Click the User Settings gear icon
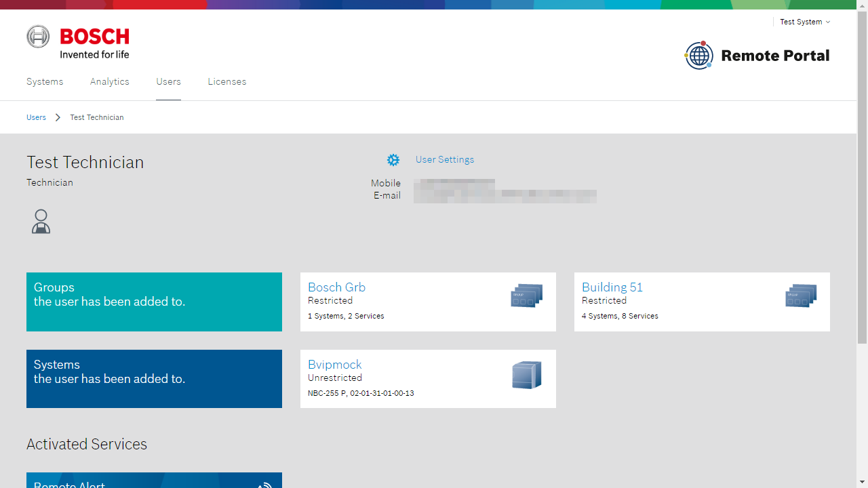 393,160
